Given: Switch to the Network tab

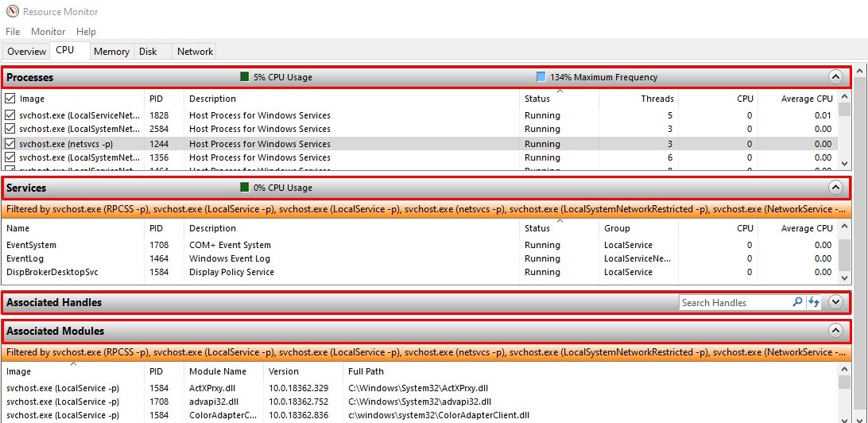Looking at the screenshot, I should [195, 52].
